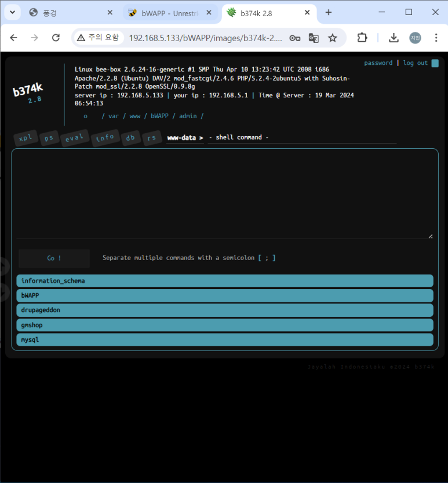Open the Chrome profile avatar
This screenshot has width=448, height=483.
(415, 38)
